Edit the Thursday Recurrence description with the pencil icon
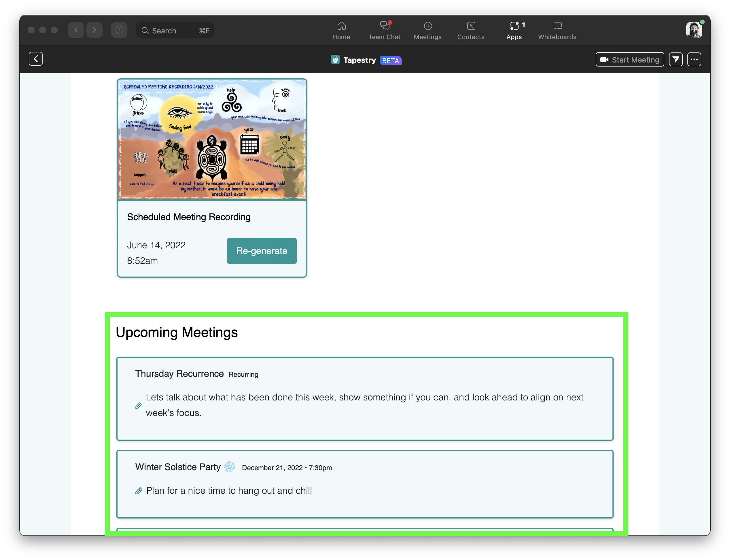730x560 pixels. [138, 406]
